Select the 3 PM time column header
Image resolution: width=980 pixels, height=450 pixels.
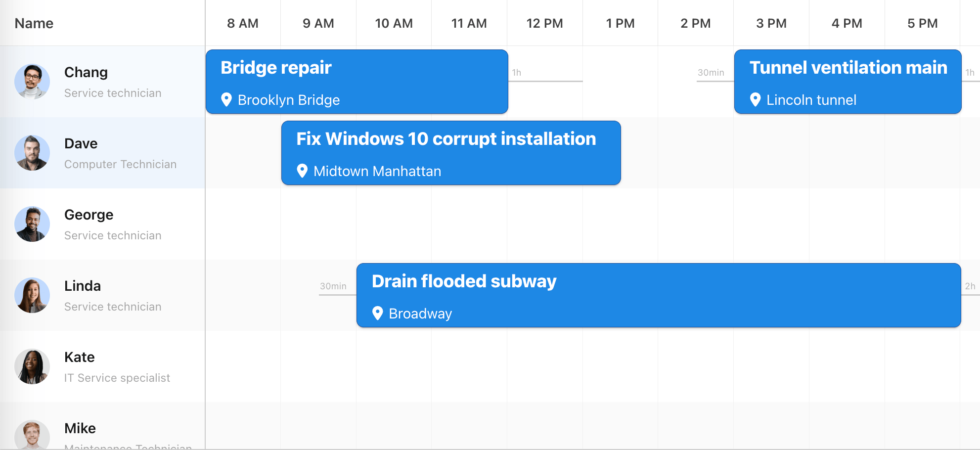coord(771,23)
